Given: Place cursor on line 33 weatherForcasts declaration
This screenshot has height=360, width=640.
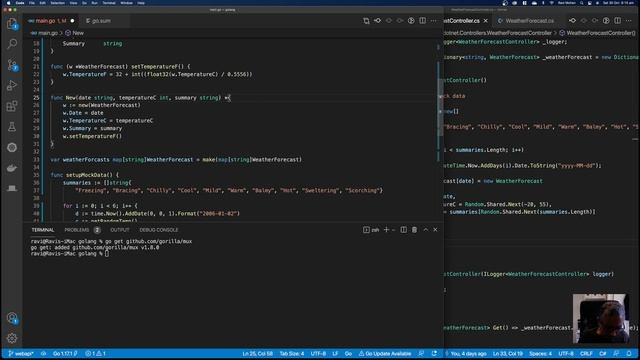Looking at the screenshot, I should point(176,160).
